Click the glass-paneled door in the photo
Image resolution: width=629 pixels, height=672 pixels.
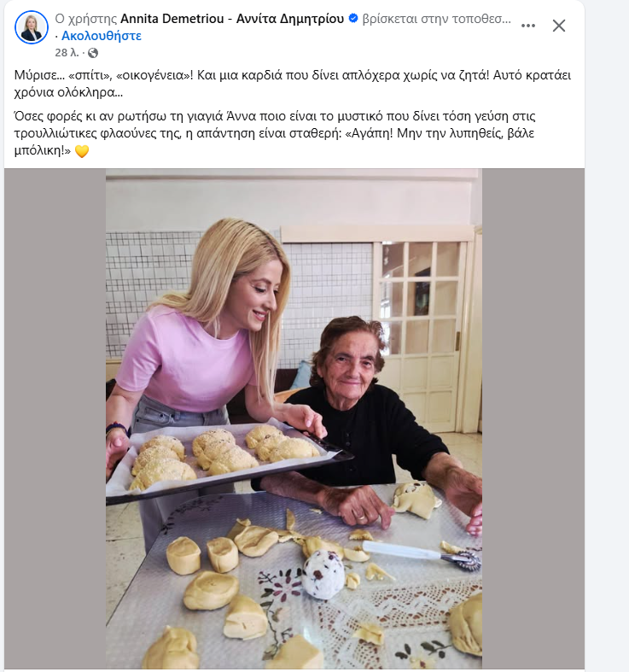tap(422, 334)
